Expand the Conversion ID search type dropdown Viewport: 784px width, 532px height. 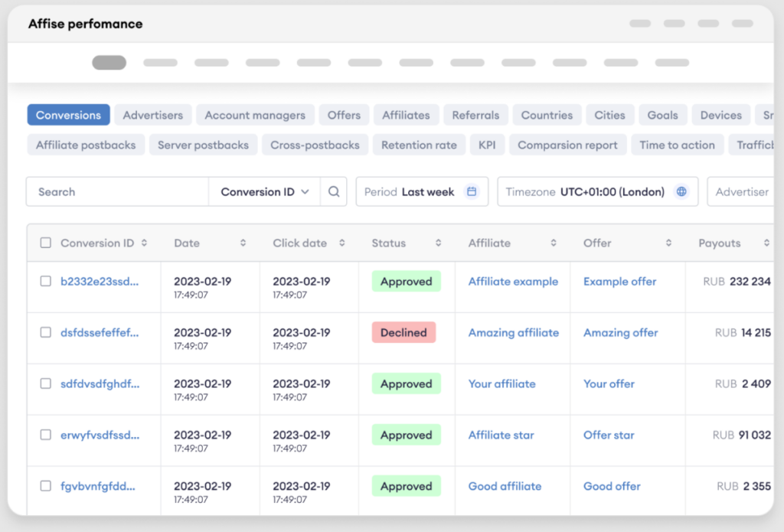tap(264, 192)
